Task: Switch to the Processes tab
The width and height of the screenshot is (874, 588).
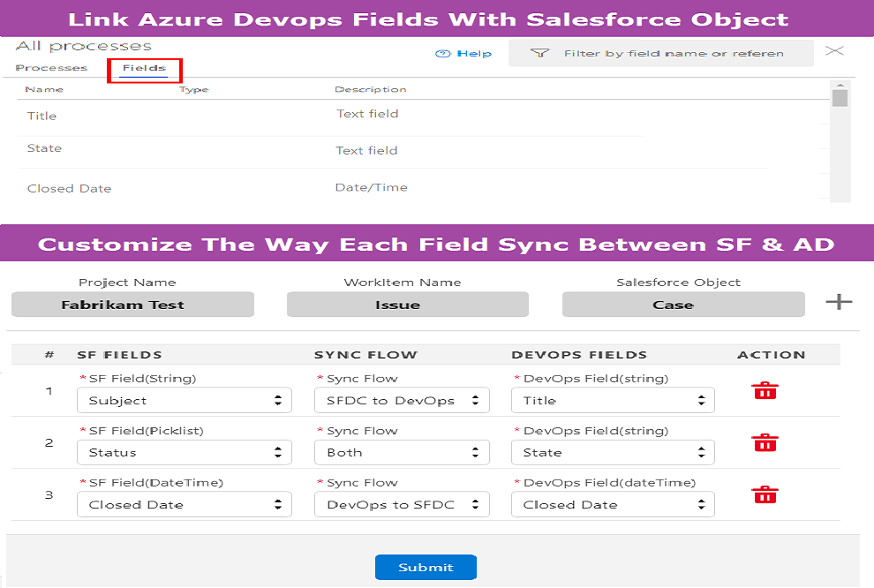Action: (52, 67)
